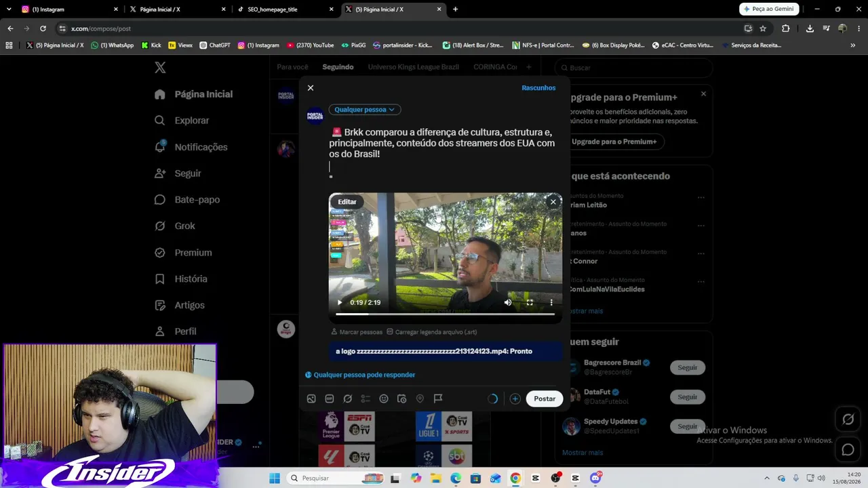The image size is (868, 488).
Task: Bookmark this page with the star icon
Action: pos(763,28)
